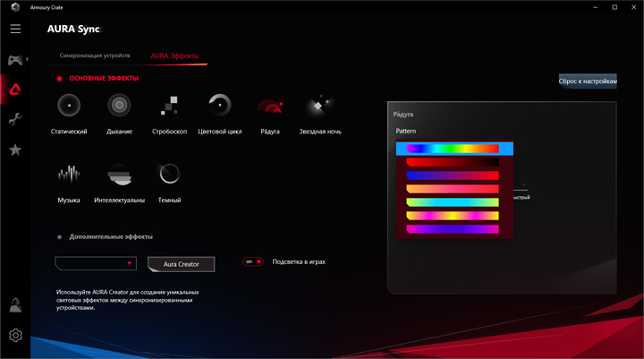Maximize the Armoury Crate window
This screenshot has width=644, height=359.
(614, 7)
